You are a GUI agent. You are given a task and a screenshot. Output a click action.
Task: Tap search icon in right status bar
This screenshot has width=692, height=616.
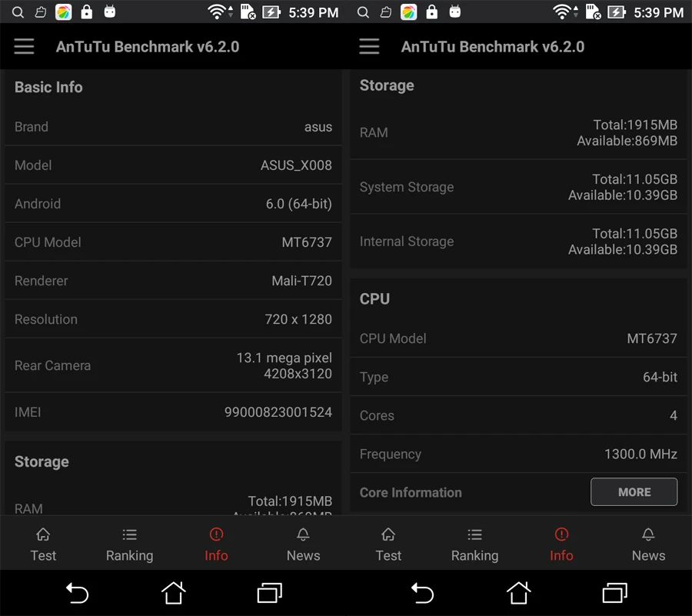pyautogui.click(x=363, y=12)
